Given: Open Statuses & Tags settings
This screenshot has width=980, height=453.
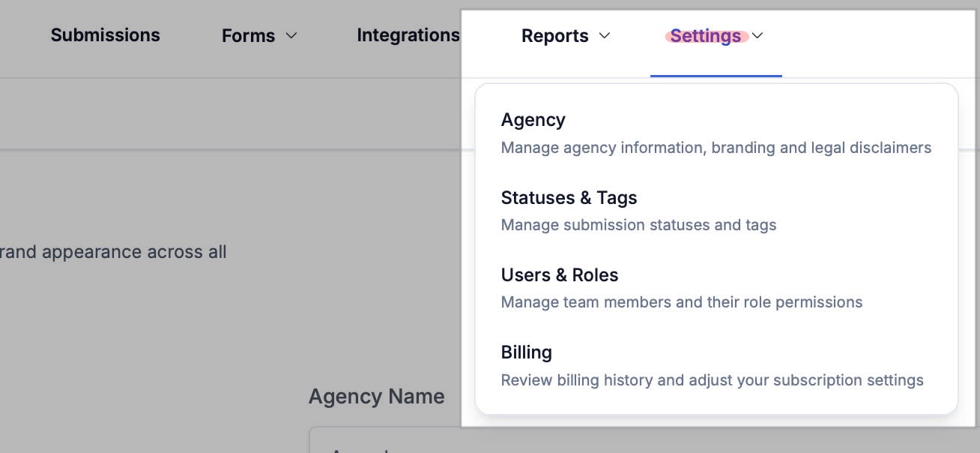Looking at the screenshot, I should pyautogui.click(x=569, y=198).
